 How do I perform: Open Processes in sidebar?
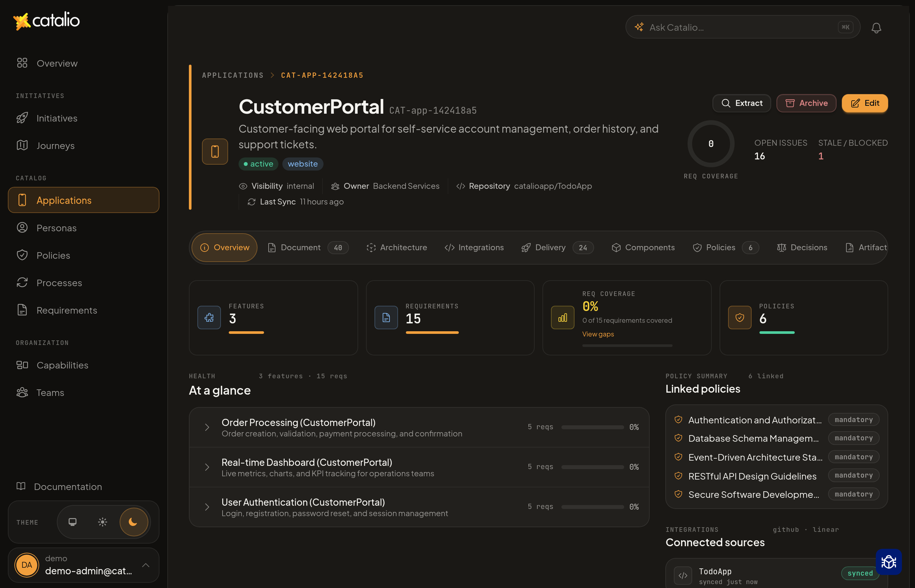[83, 283]
